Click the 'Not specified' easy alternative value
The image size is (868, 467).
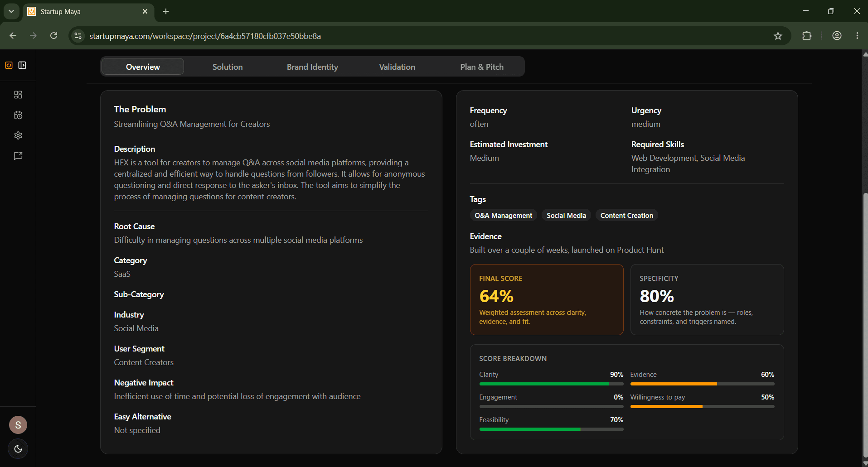pyautogui.click(x=137, y=430)
